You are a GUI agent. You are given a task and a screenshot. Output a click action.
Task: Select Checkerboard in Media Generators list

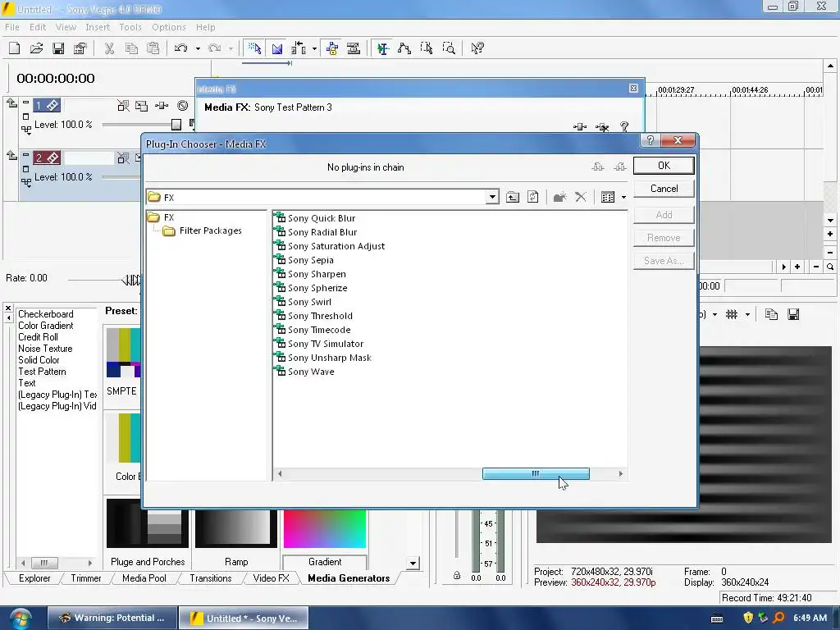point(46,314)
